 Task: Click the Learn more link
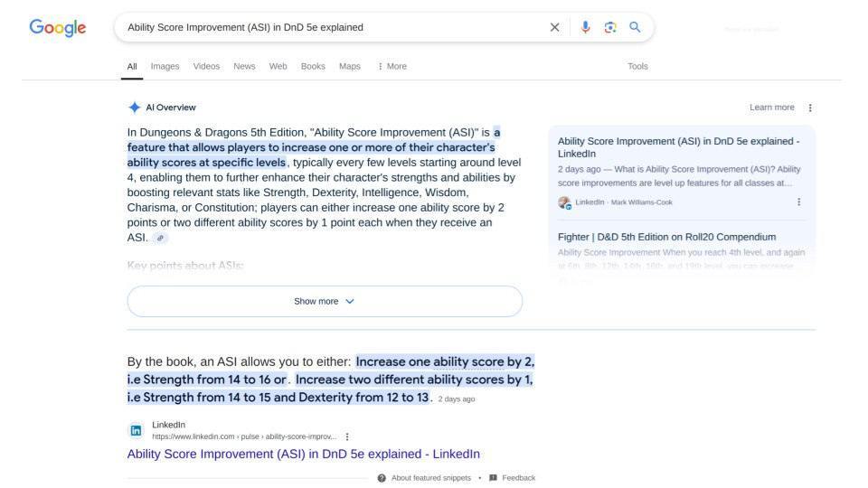[x=771, y=108]
